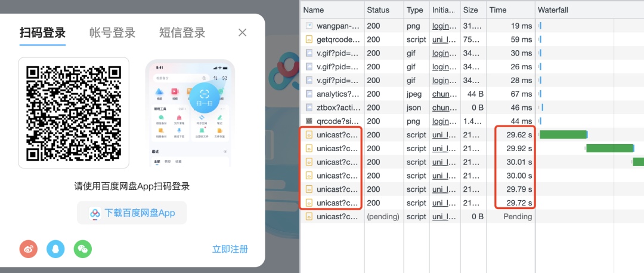
Task: Sort network table by Type column
Action: click(416, 10)
